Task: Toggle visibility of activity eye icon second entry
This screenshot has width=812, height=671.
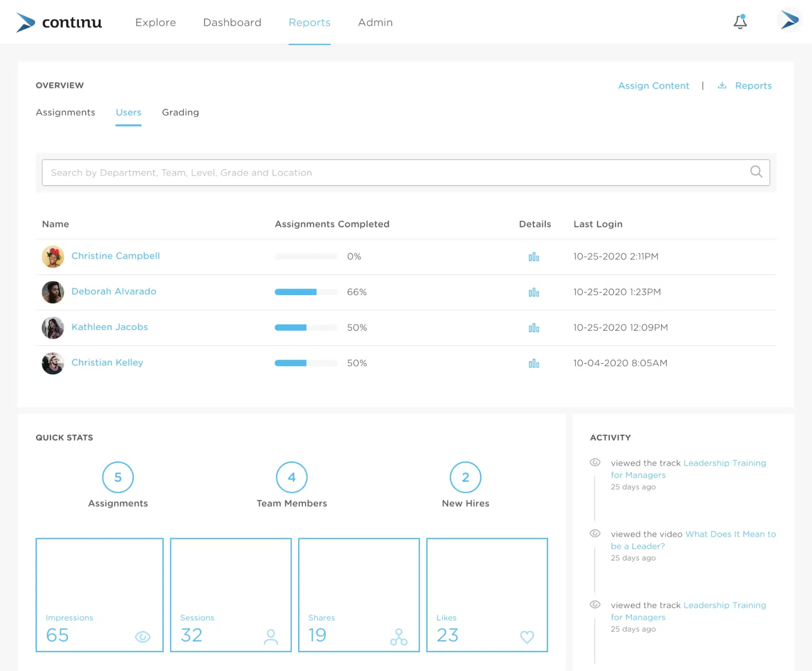Action: [x=594, y=533]
